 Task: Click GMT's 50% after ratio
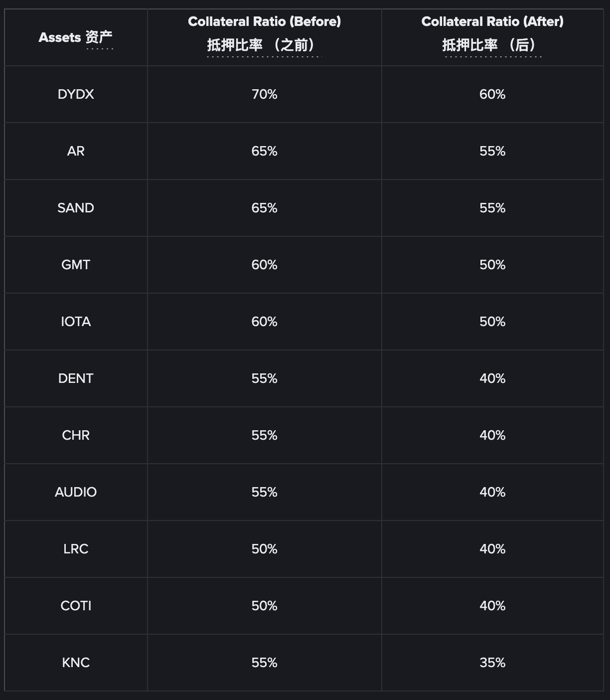492,265
